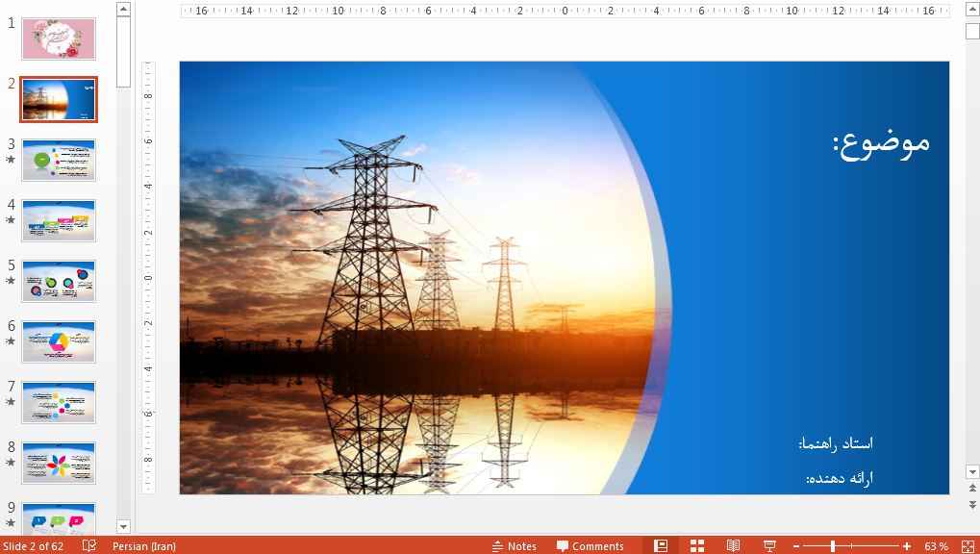Click the zoom in plus button

(x=907, y=546)
